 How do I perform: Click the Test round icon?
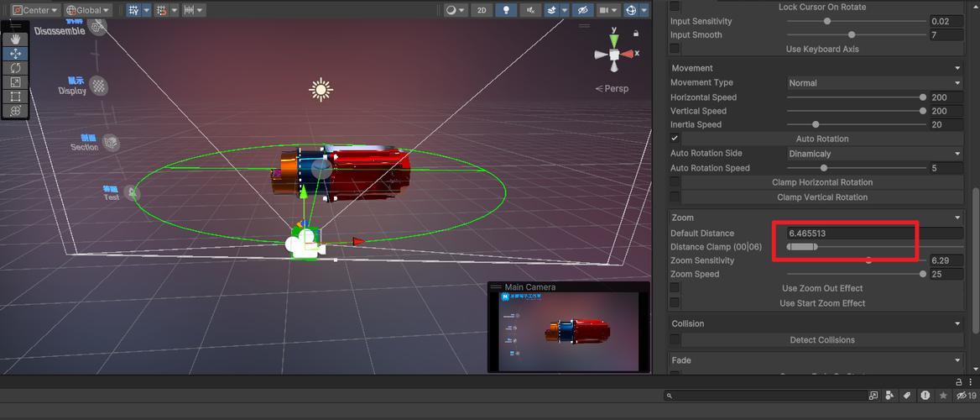(x=131, y=193)
